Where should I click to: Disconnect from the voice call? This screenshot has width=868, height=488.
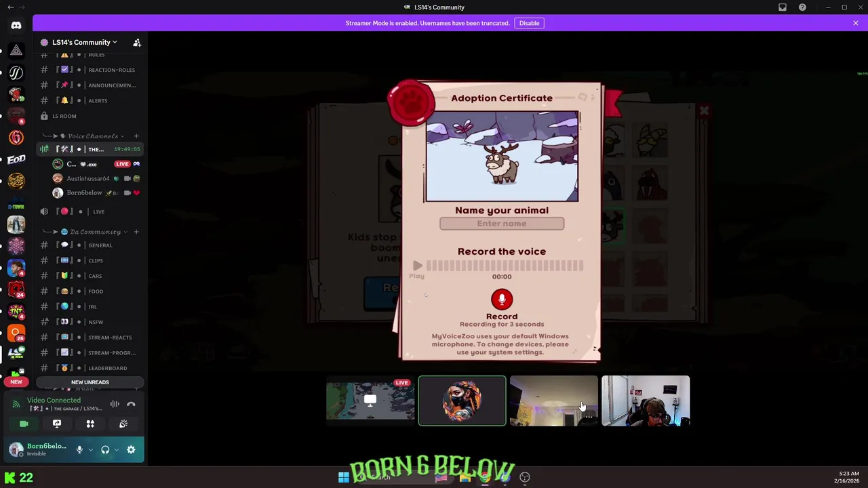coord(131,404)
